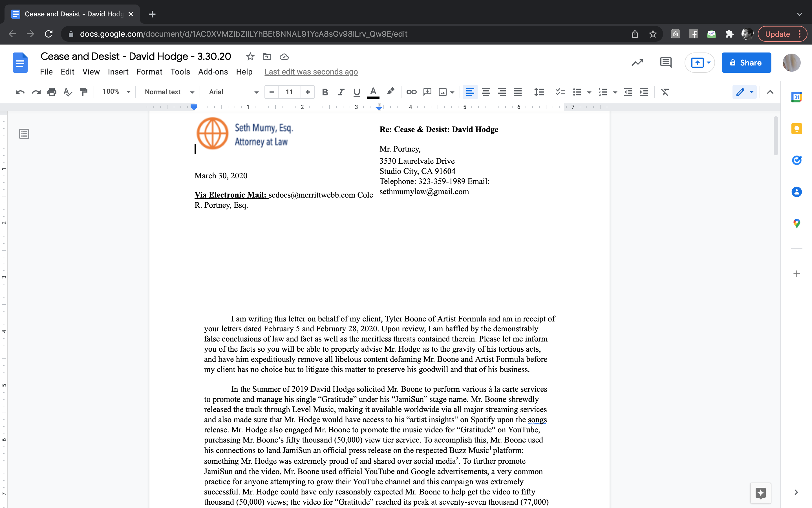Expand image options dropdown arrow
Image resolution: width=812 pixels, height=508 pixels.
click(452, 92)
